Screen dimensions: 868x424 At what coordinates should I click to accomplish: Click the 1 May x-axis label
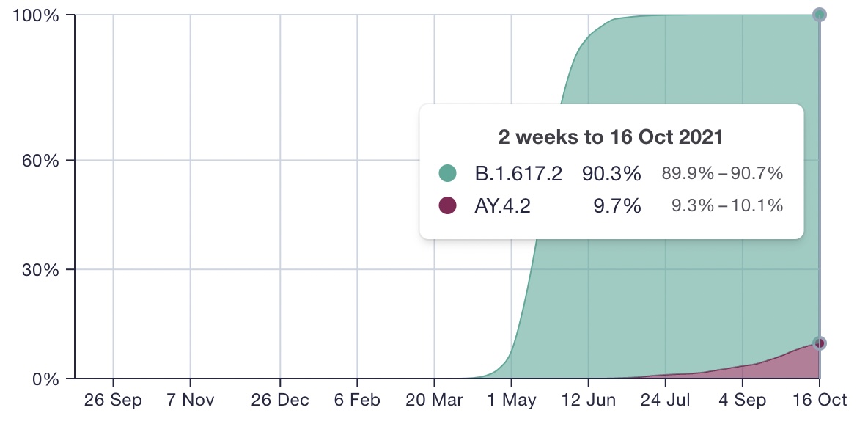[x=512, y=401]
